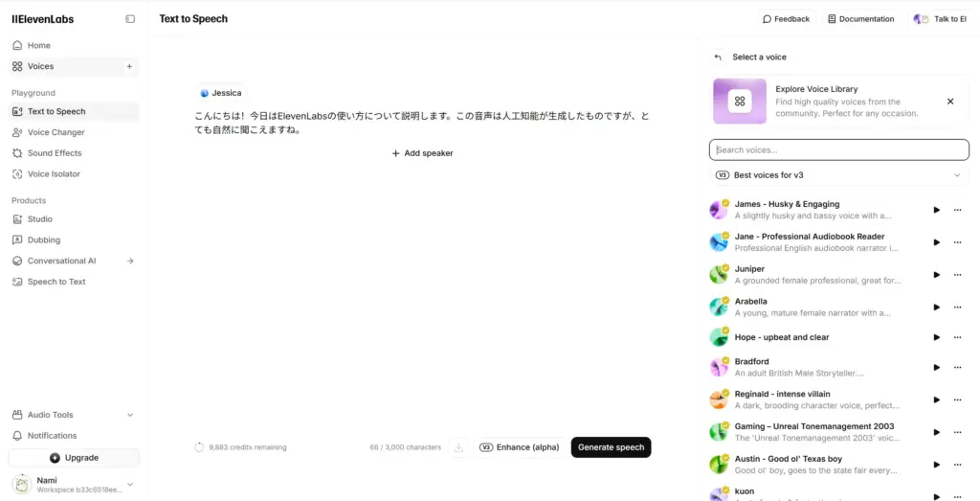
Task: Open Home in the sidebar
Action: [x=74, y=46]
